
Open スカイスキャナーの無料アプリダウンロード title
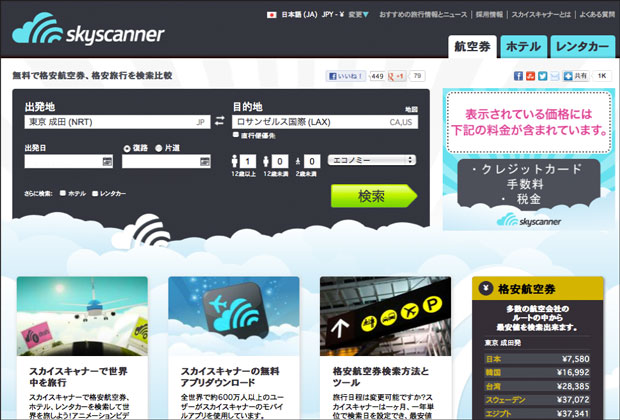point(230,377)
